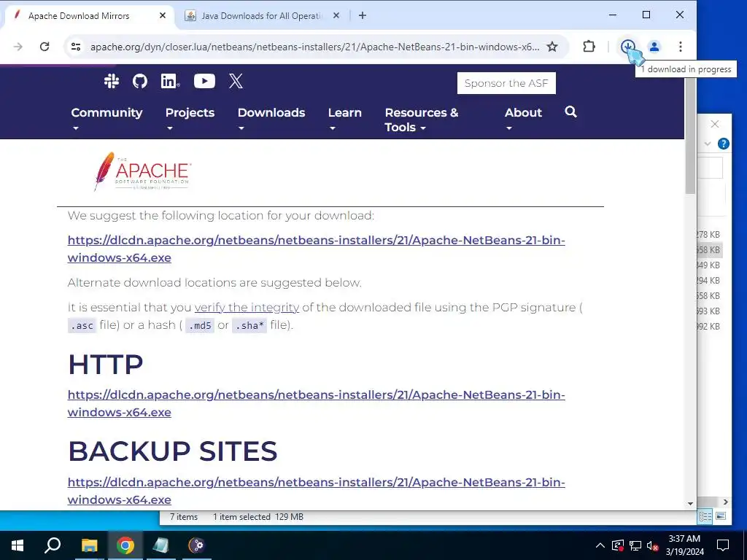The height and width of the screenshot is (560, 747).
Task: Reload the page with the refresh icon
Action: pyautogui.click(x=44, y=47)
